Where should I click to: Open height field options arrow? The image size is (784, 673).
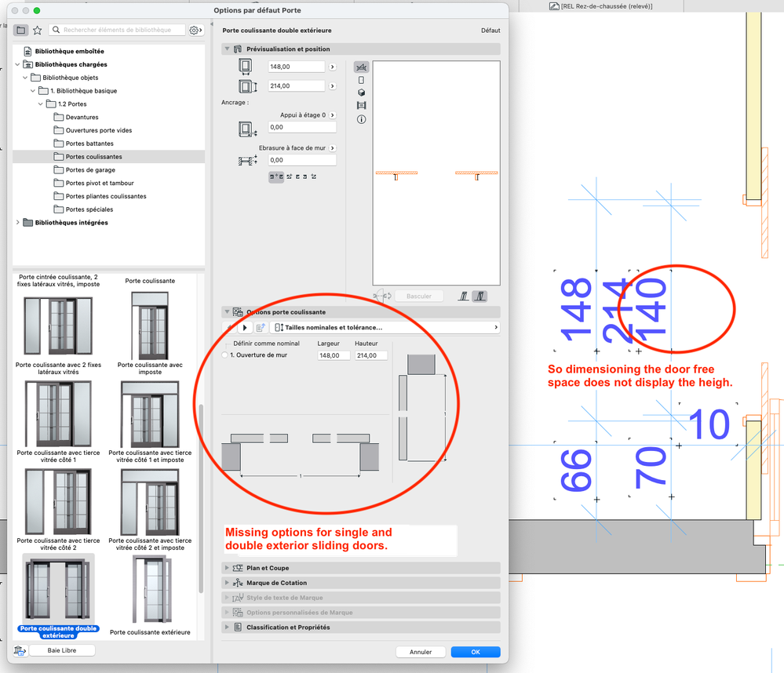333,86
